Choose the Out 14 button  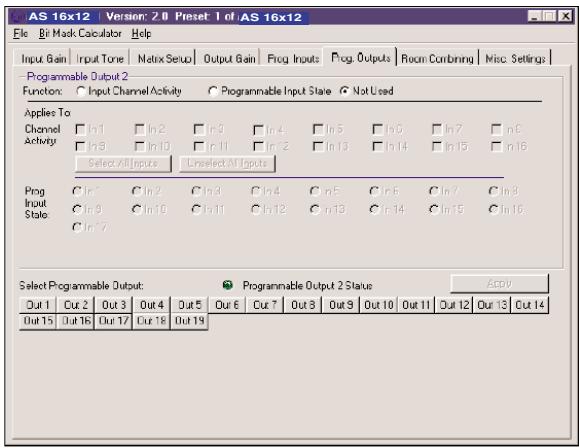(x=530, y=305)
